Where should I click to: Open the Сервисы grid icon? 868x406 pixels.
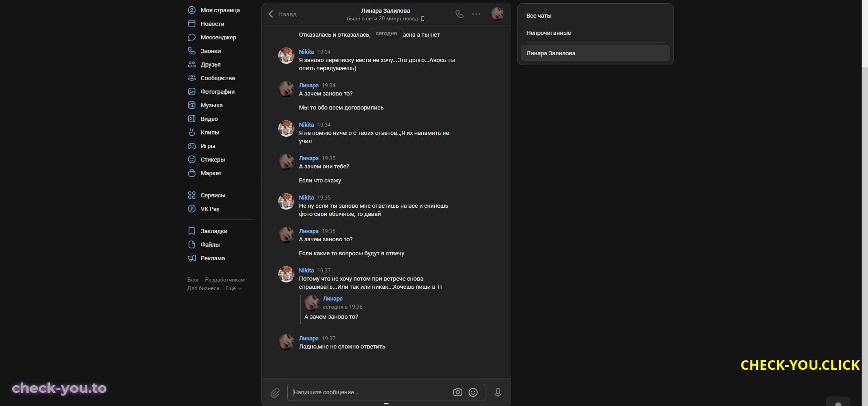pyautogui.click(x=192, y=195)
